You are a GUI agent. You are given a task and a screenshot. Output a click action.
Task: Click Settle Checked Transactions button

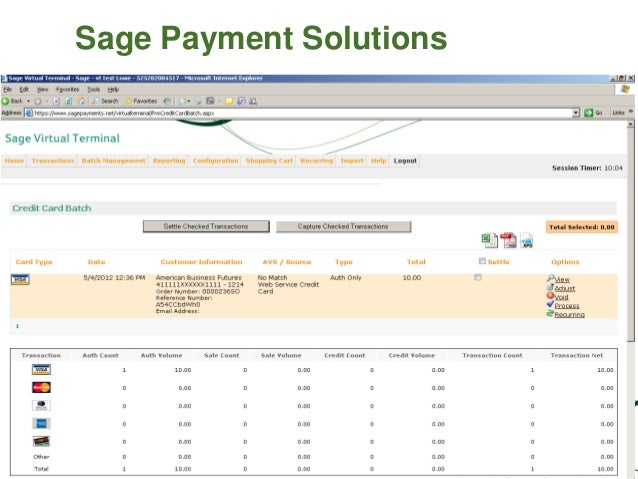(206, 226)
